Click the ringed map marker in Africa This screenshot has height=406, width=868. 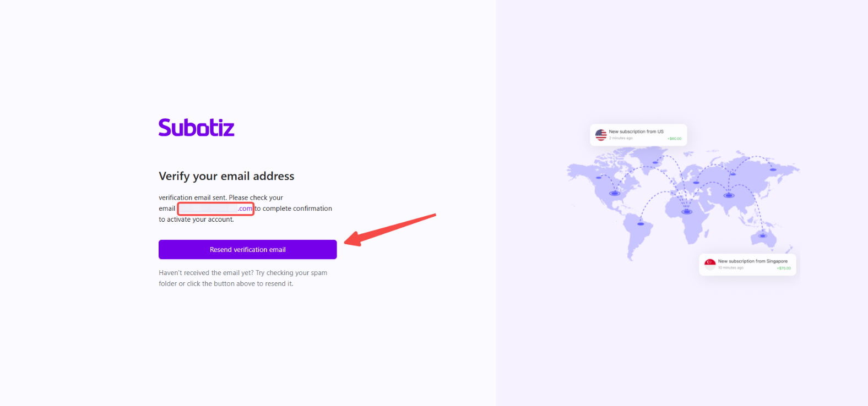pyautogui.click(x=687, y=211)
